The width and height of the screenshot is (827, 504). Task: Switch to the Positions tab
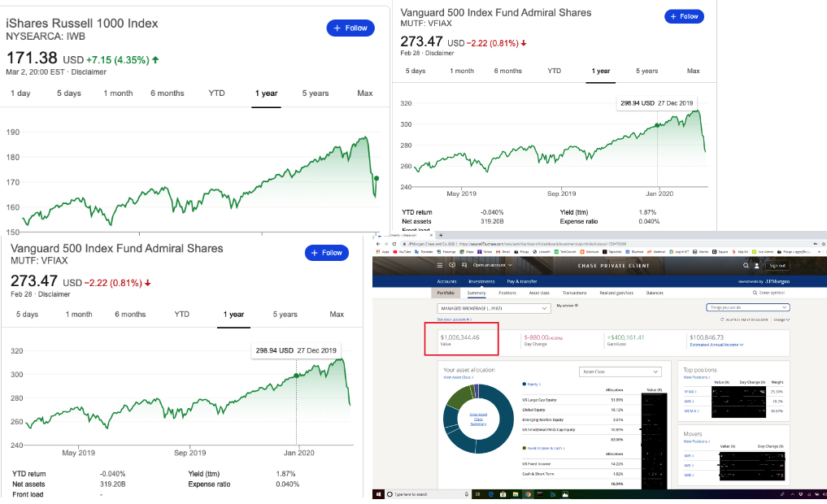click(x=507, y=293)
